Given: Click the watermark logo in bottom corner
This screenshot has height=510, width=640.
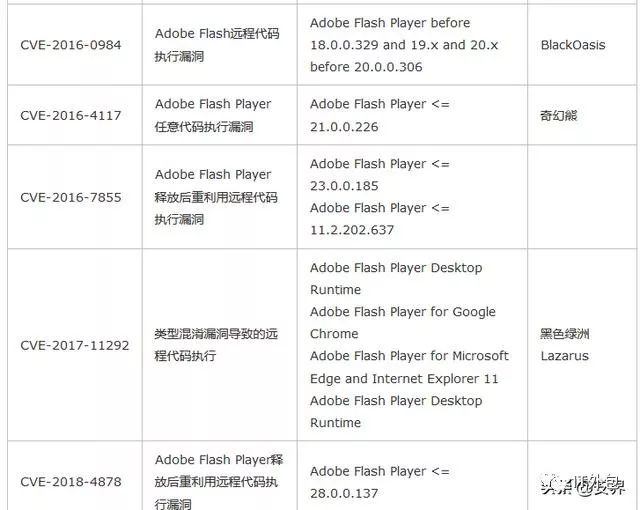Looking at the screenshot, I should tap(583, 484).
